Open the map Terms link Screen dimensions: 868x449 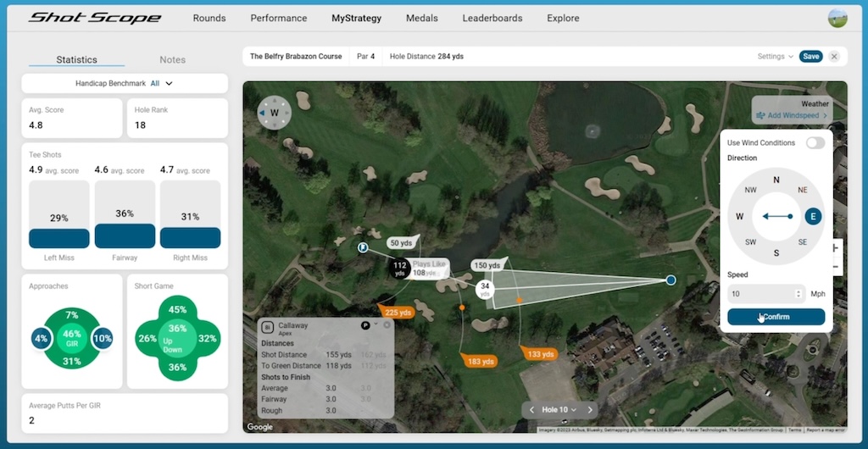tap(794, 430)
